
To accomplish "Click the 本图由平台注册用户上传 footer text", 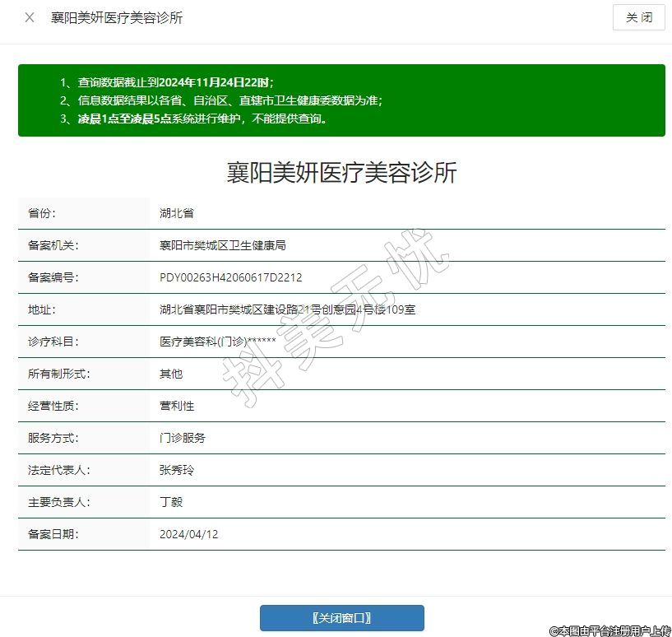I will pyautogui.click(x=609, y=630).
